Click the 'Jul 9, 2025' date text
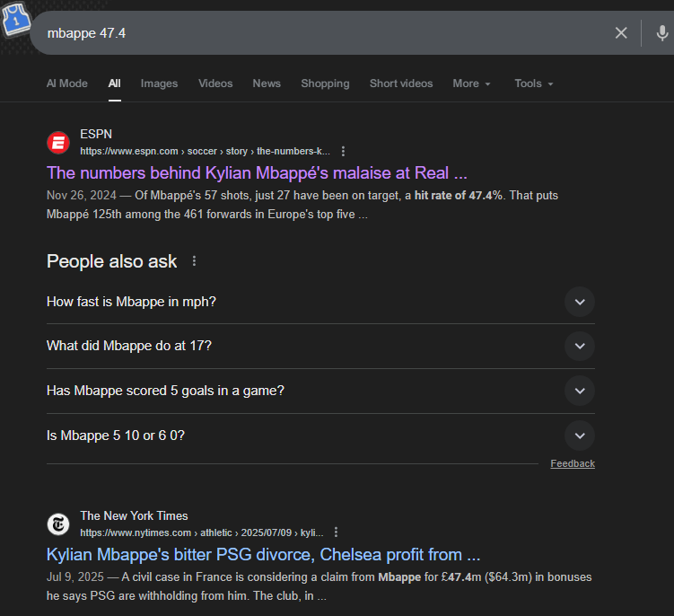The width and height of the screenshot is (674, 616). (75, 576)
